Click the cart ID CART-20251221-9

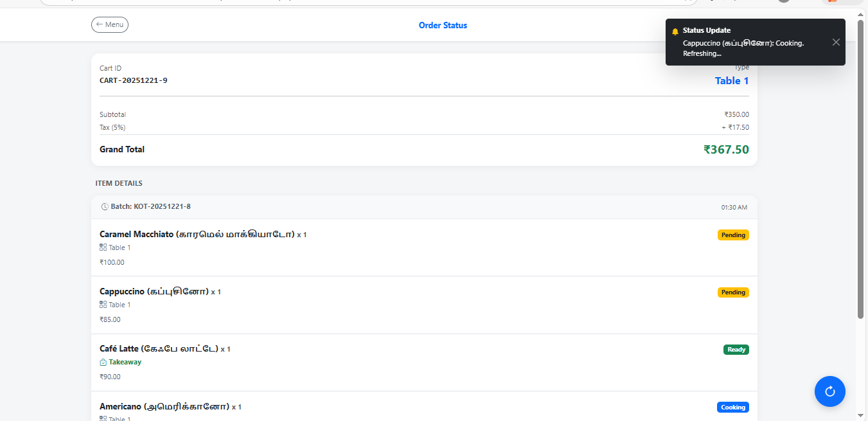point(133,80)
